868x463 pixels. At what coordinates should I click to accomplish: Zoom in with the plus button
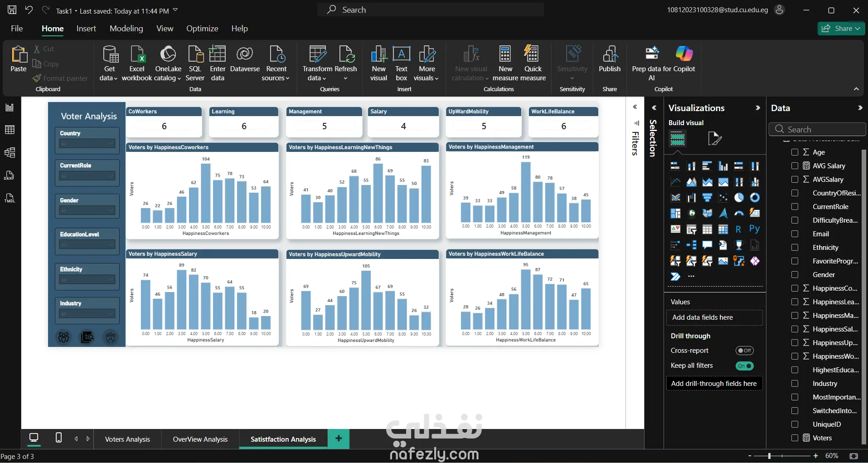click(815, 456)
